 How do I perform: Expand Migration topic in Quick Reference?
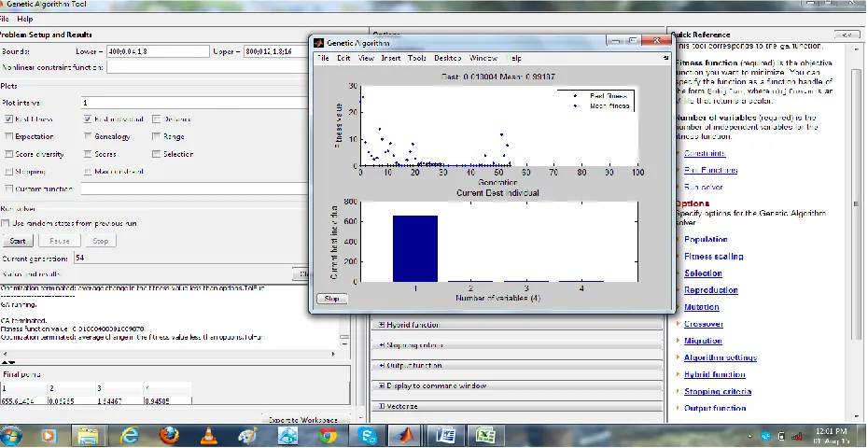[x=677, y=341]
